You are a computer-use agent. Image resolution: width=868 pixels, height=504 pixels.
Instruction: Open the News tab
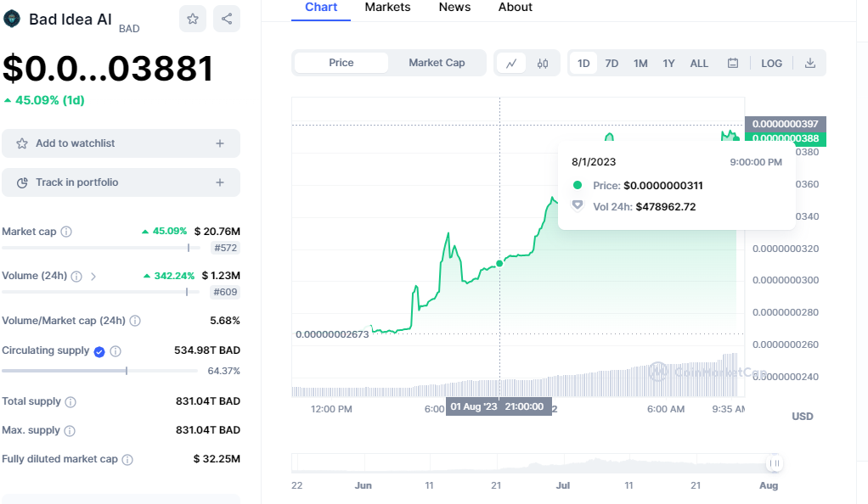(454, 8)
